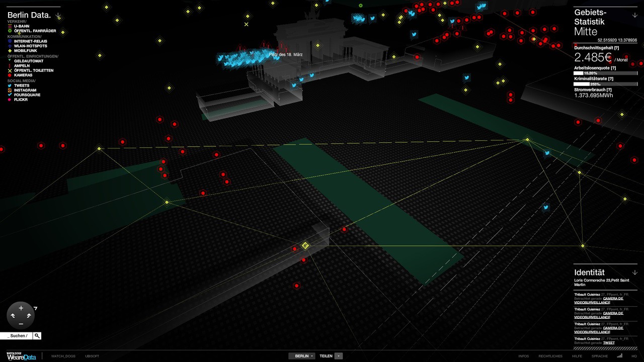Click the tilt view arrow beside navigation wheel
The height and width of the screenshot is (362, 644).
coord(35,308)
